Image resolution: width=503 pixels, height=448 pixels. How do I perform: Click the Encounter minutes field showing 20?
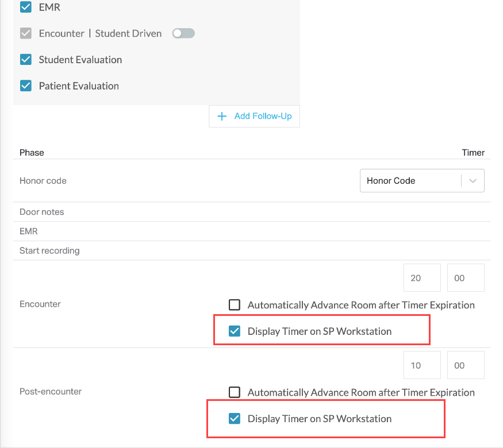click(x=422, y=277)
